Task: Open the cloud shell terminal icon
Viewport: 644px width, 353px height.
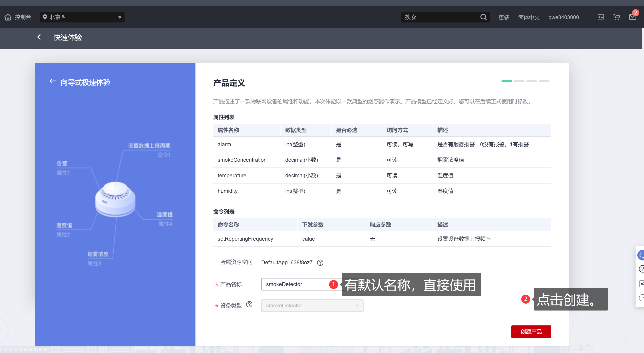Action: [x=600, y=17]
